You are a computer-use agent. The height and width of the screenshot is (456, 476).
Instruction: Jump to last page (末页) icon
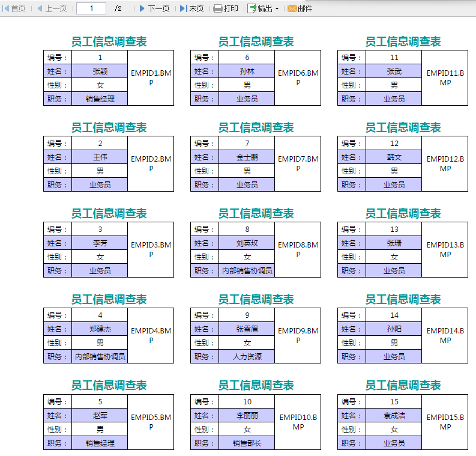[183, 8]
